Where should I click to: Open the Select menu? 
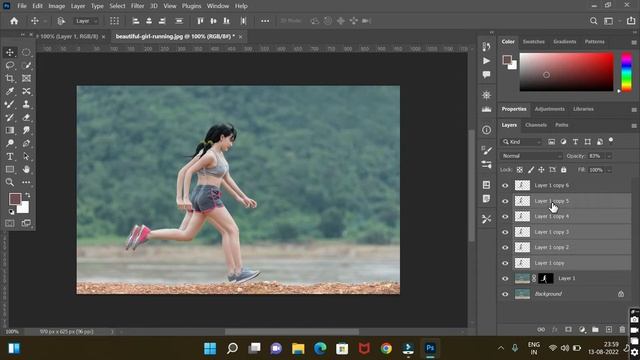click(x=117, y=6)
